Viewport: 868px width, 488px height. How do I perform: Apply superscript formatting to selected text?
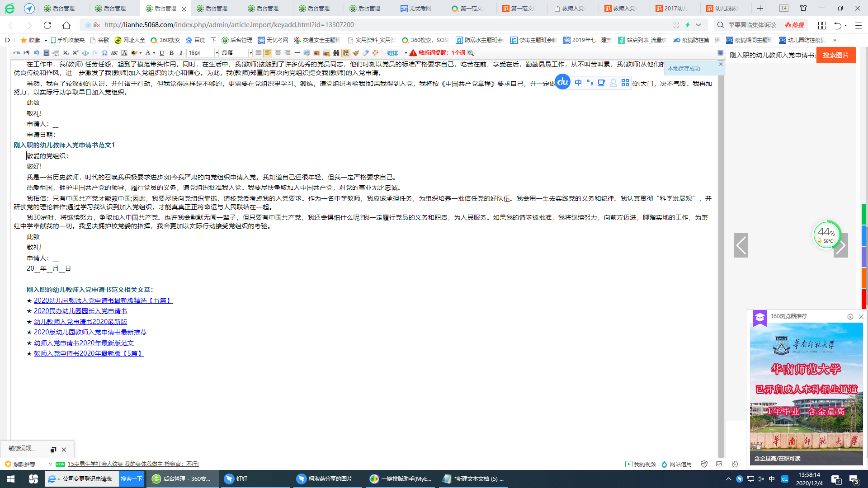pyautogui.click(x=75, y=53)
